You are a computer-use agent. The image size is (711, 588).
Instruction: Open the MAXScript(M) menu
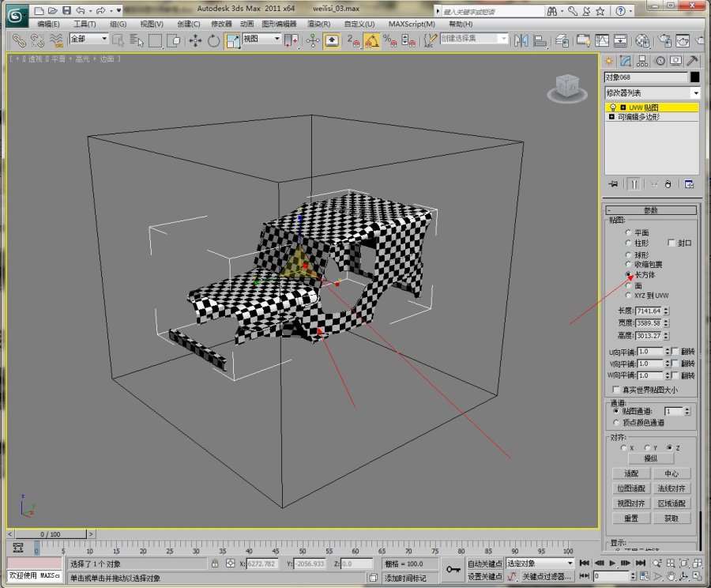click(x=411, y=24)
